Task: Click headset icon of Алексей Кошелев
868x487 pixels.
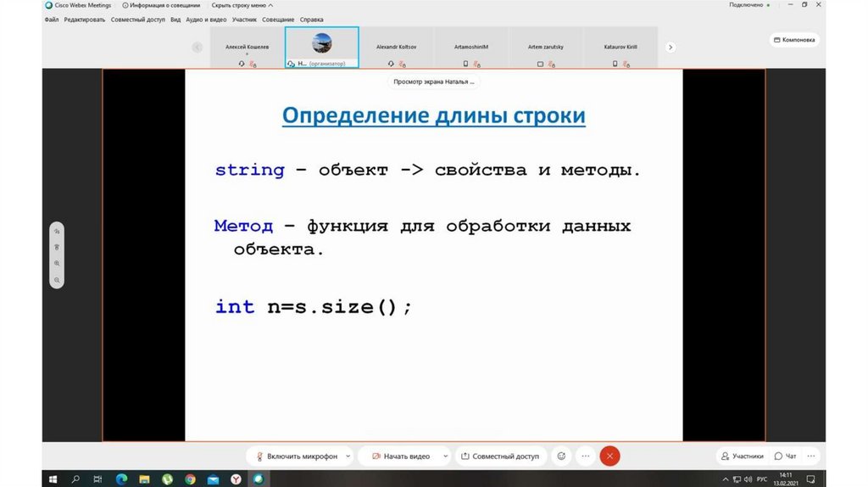Action: 242,64
